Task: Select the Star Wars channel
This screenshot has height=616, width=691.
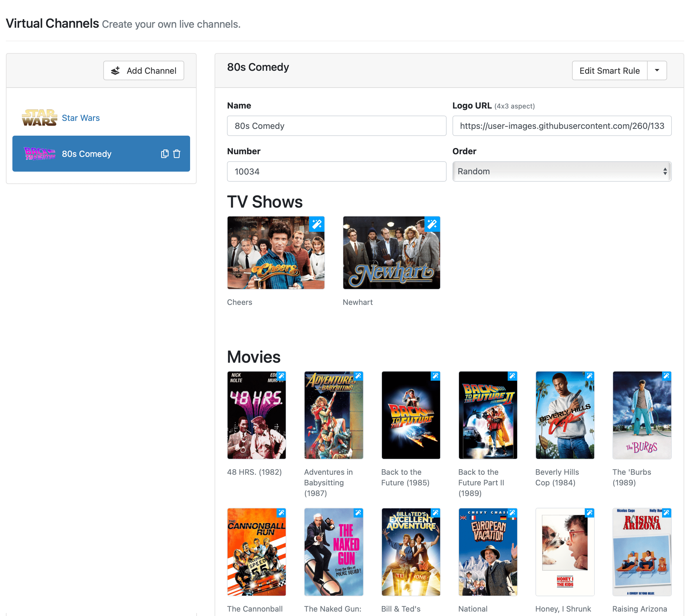Action: tap(81, 118)
